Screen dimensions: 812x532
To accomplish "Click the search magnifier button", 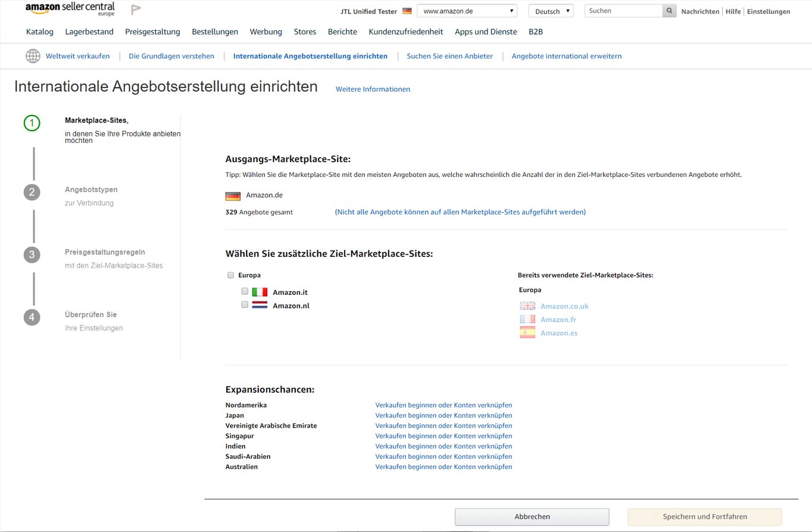I will pos(670,11).
